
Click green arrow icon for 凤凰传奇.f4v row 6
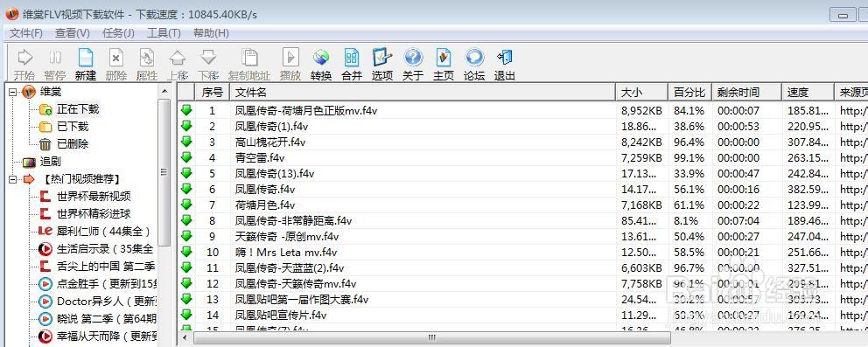coord(186,189)
